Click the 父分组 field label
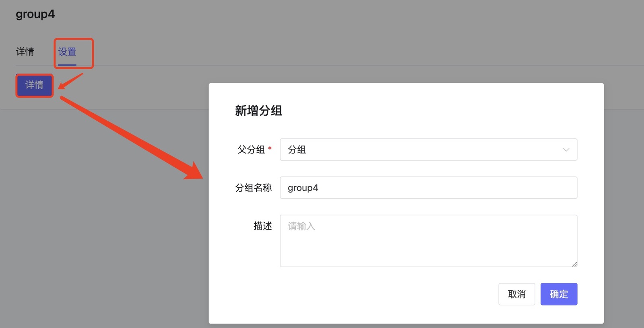This screenshot has width=644, height=328. tap(251, 150)
